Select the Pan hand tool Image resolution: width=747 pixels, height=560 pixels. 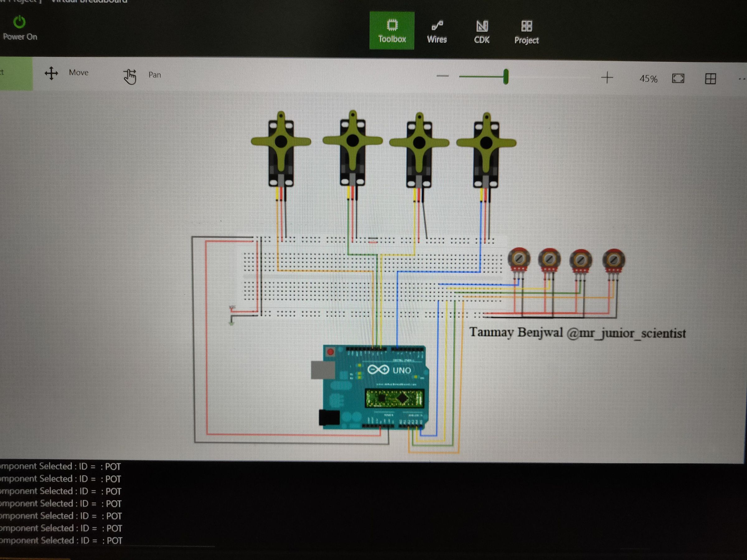[x=130, y=76]
